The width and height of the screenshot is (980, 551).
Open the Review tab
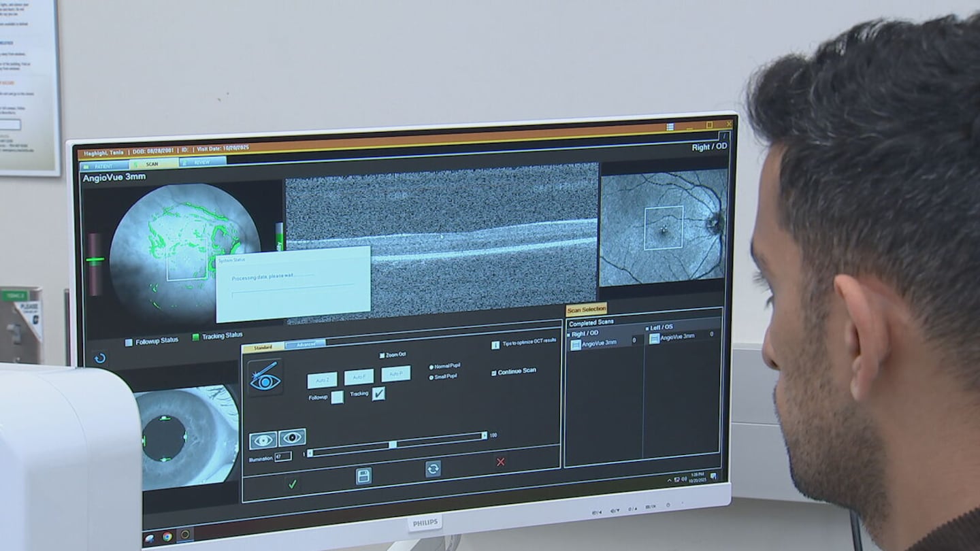click(x=202, y=162)
